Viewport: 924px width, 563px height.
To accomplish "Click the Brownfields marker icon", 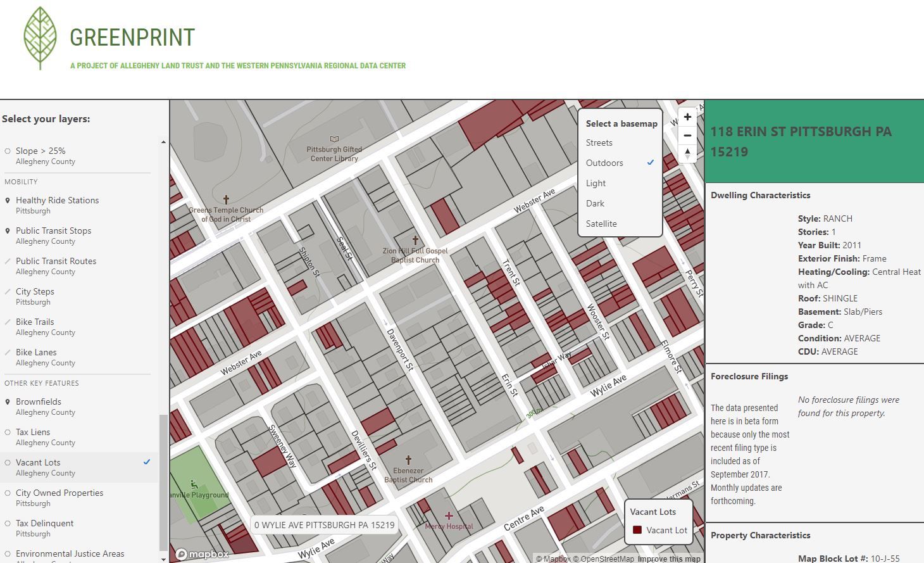I will pos(8,402).
